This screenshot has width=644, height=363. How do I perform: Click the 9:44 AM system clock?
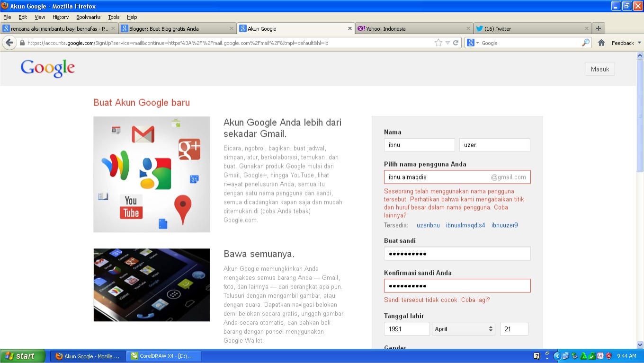pyautogui.click(x=626, y=356)
